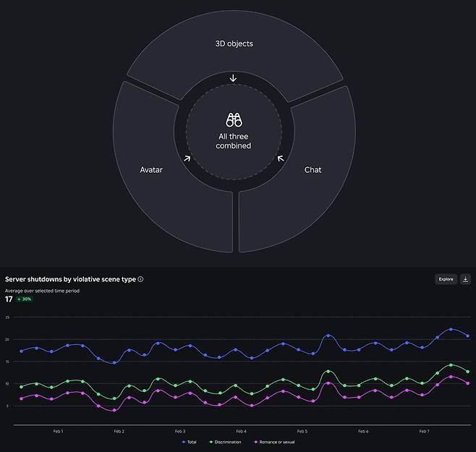Click the arrow pointing from Avatar to center

point(187,158)
